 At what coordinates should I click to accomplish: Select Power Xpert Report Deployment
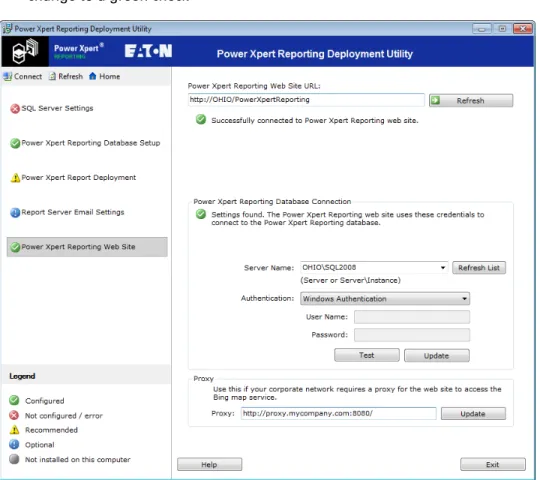click(73, 178)
